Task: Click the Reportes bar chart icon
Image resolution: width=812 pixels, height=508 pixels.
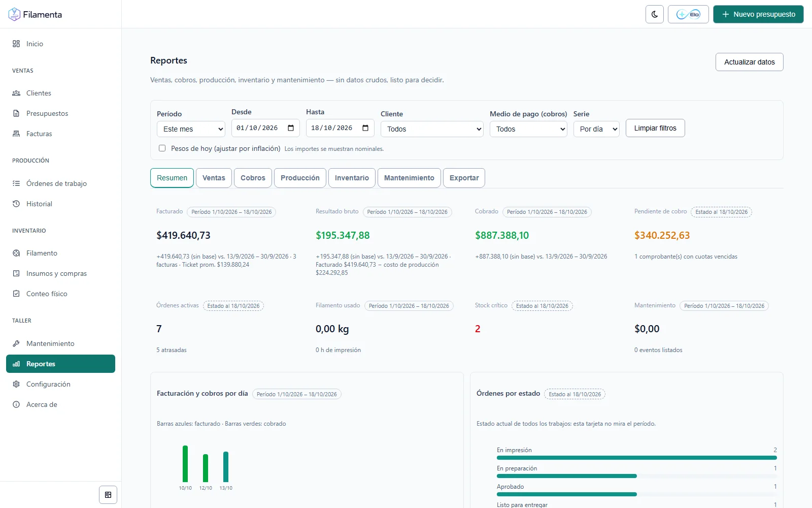Action: click(16, 364)
